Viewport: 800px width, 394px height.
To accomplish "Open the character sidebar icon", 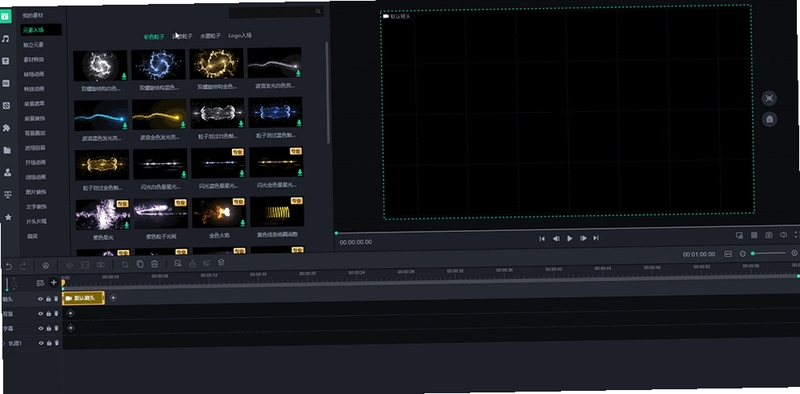I will click(x=8, y=173).
